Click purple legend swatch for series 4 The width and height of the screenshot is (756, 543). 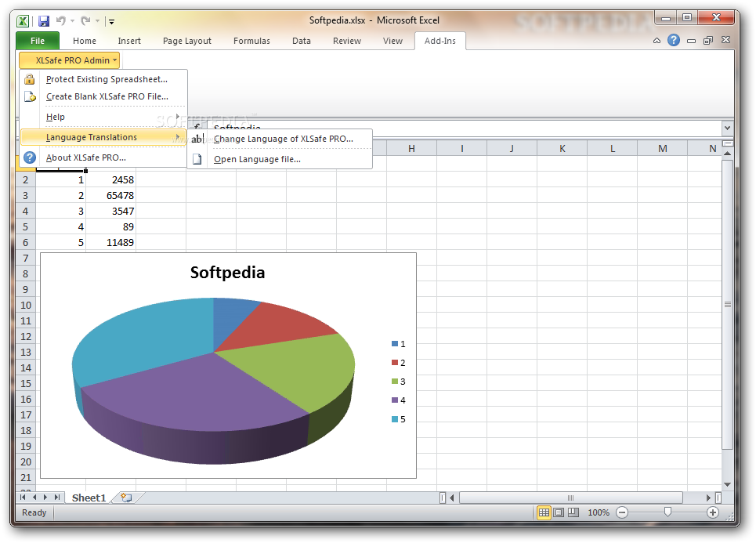(x=395, y=400)
